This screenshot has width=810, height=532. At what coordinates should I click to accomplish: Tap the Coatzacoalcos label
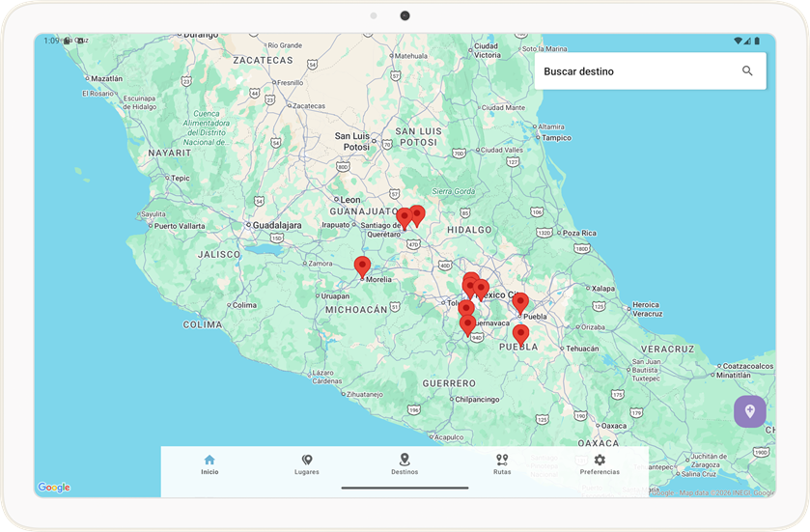point(748,366)
